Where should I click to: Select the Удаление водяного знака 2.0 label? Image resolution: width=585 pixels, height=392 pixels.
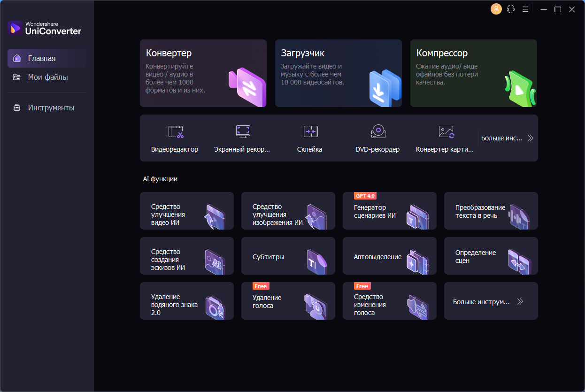coord(174,305)
